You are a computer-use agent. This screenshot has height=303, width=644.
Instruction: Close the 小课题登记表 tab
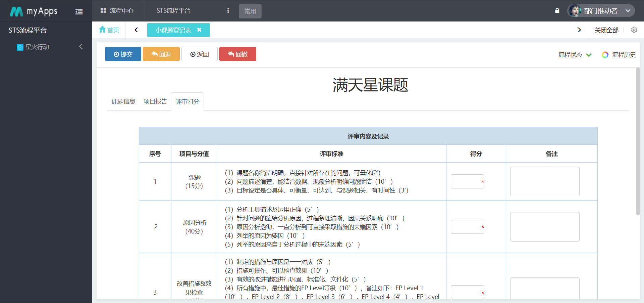pos(199,30)
